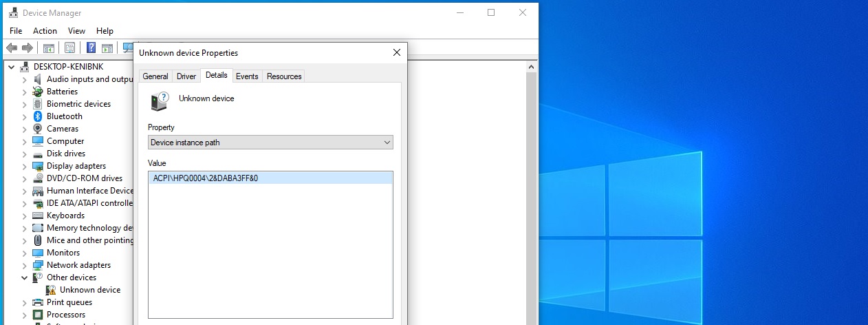This screenshot has height=325, width=868.
Task: Click the Human Interface Devices icon
Action: click(38, 191)
